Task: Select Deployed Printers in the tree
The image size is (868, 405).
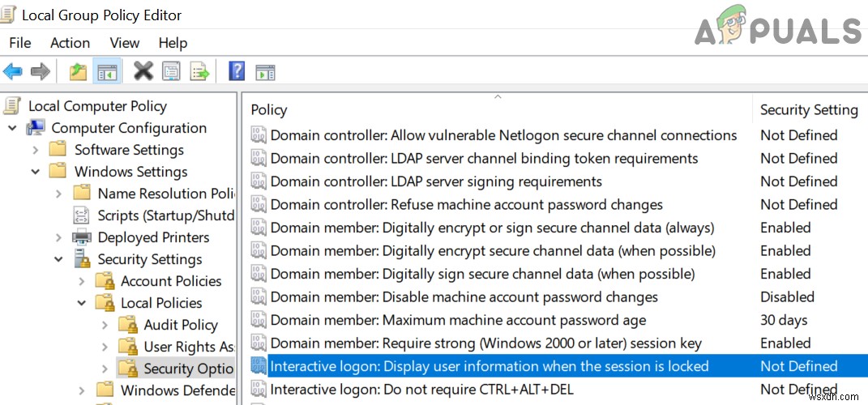Action: point(153,237)
